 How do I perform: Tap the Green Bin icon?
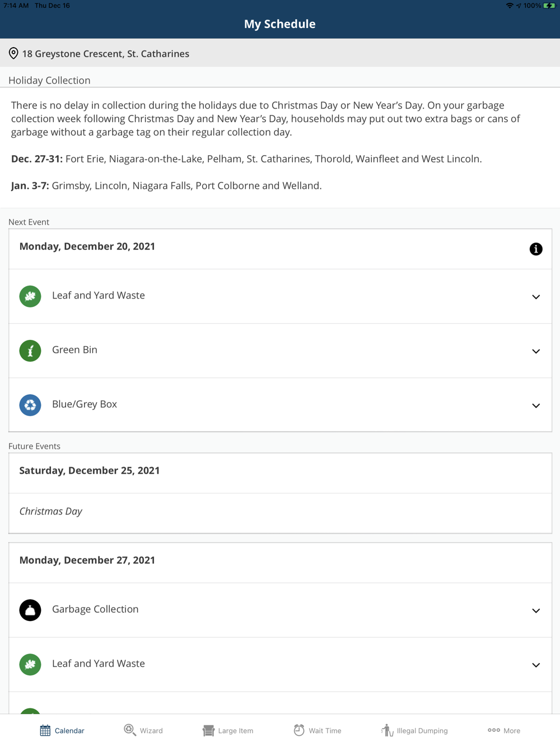click(30, 351)
